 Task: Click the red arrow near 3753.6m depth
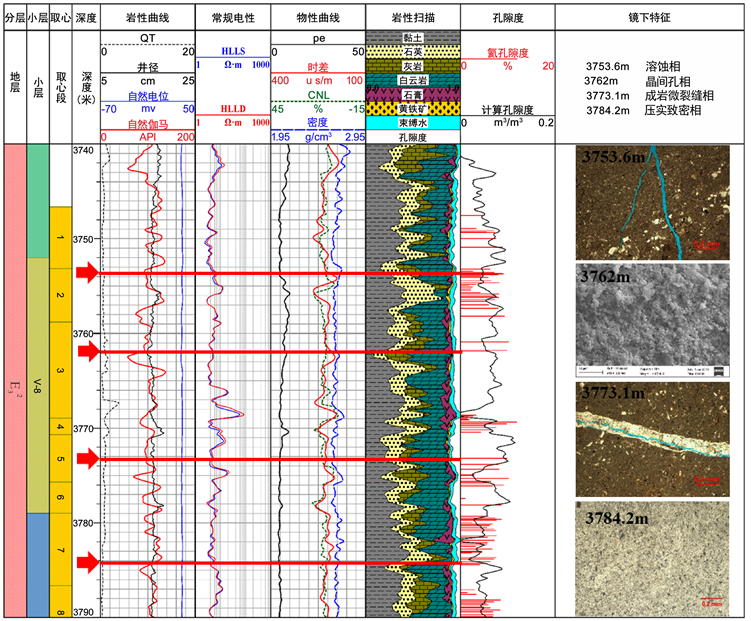point(87,273)
